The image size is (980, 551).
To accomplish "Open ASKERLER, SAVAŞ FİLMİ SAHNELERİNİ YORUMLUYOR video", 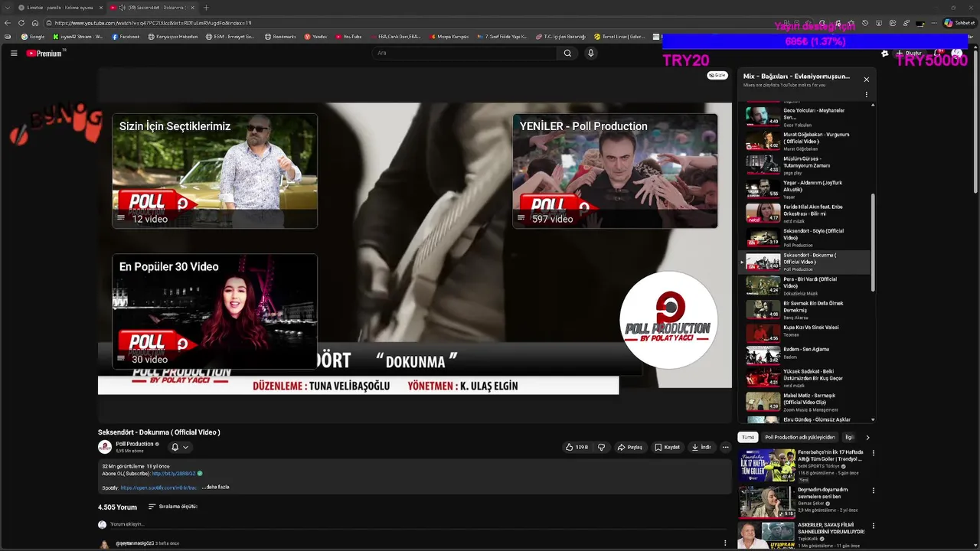I will 802,536.
